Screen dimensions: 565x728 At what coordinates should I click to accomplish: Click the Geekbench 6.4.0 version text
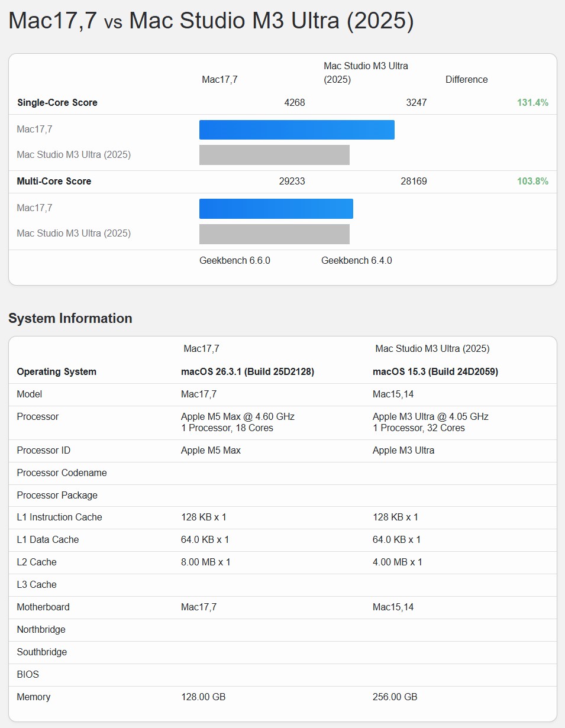[356, 261]
